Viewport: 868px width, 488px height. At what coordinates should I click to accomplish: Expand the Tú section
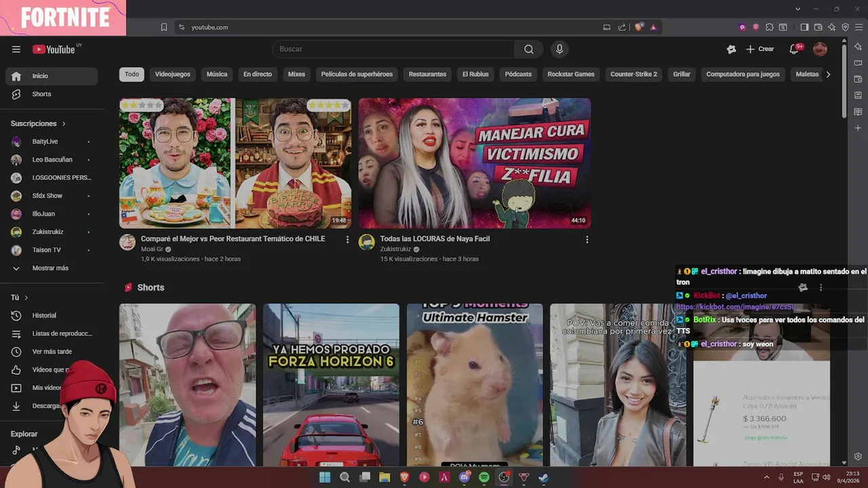(20, 298)
